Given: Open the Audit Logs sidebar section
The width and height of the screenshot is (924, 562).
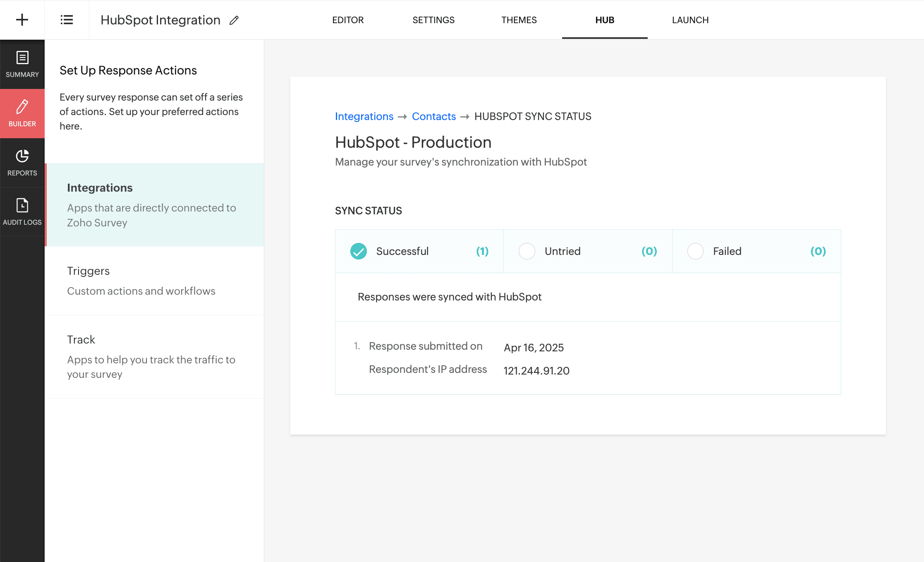Looking at the screenshot, I should 22,212.
